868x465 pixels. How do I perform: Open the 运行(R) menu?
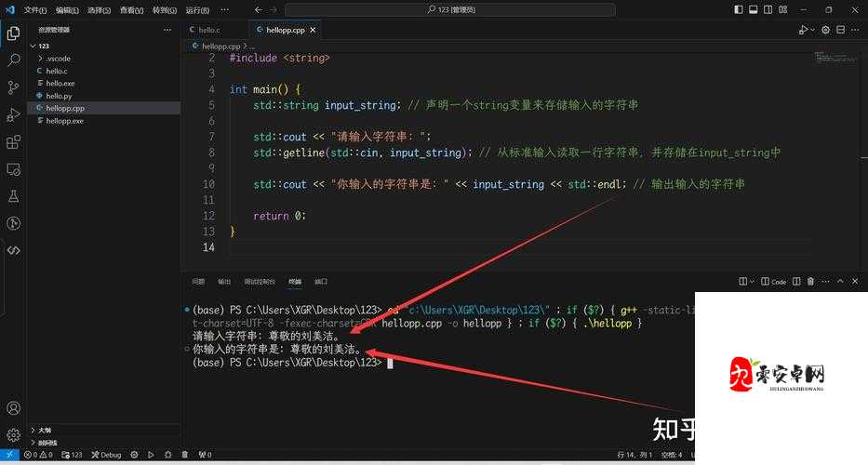coord(197,10)
